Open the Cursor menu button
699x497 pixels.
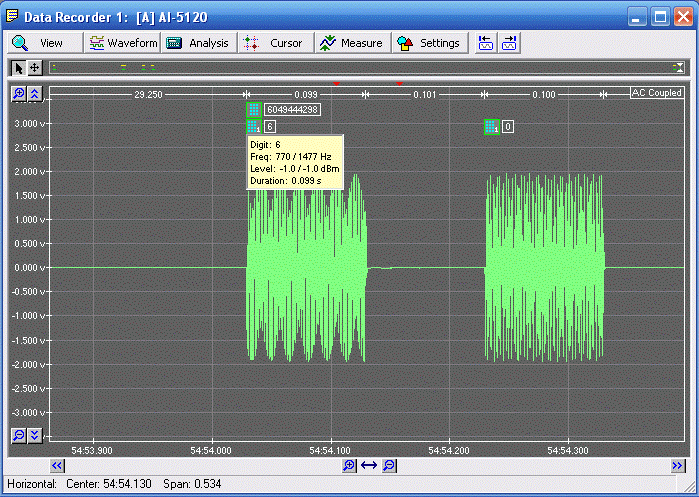pos(276,43)
